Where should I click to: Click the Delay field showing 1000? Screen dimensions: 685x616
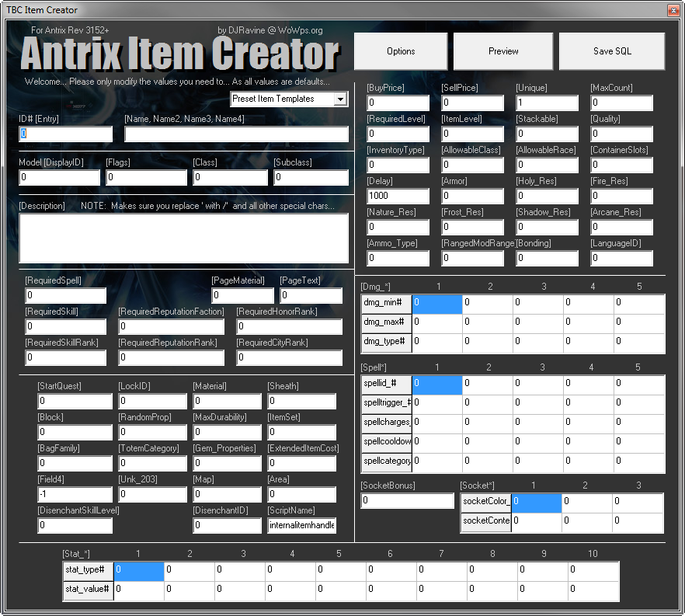(x=398, y=196)
